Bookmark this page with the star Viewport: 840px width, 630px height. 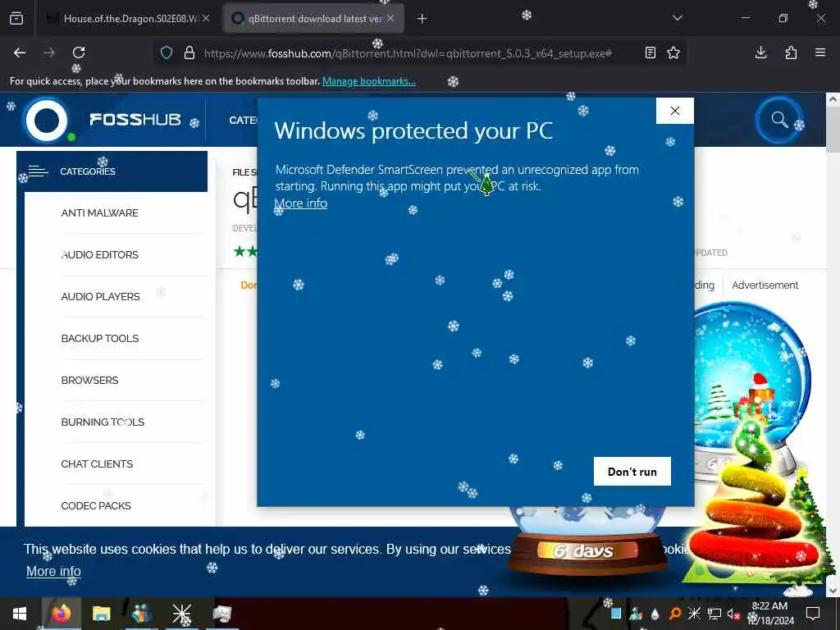point(673,52)
